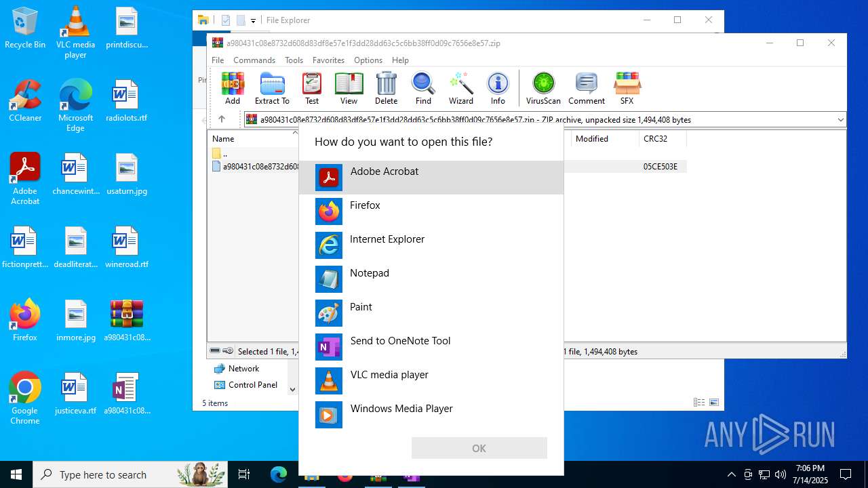Viewport: 868px width, 488px height.
Task: Go up one level using the arrow
Action: click(221, 119)
